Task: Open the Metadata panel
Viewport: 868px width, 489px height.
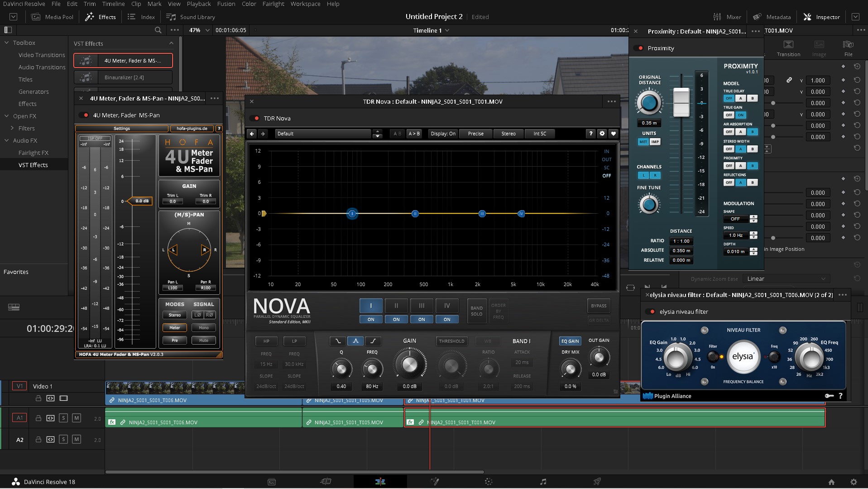Action: point(772,17)
